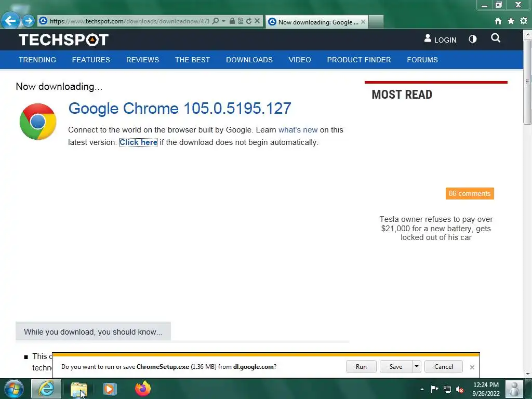Open the Action Center flag icon
Screen dimensions: 532x399
[x=435, y=389]
